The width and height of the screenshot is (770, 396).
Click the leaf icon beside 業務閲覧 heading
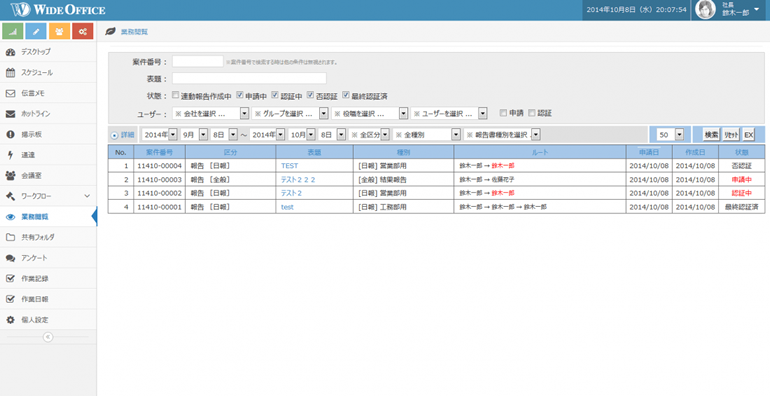pyautogui.click(x=111, y=31)
